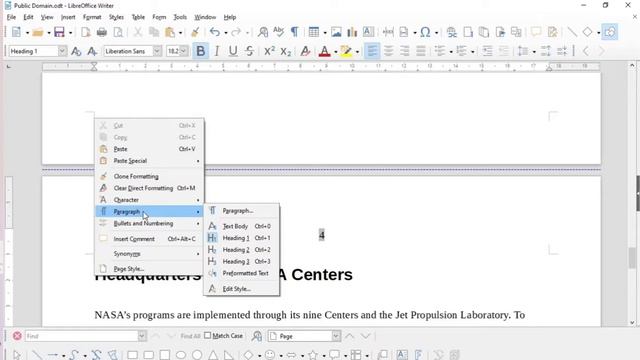Image resolution: width=640 pixels, height=360 pixels.
Task: Open the Find field history dropdown
Action: [x=142, y=336]
